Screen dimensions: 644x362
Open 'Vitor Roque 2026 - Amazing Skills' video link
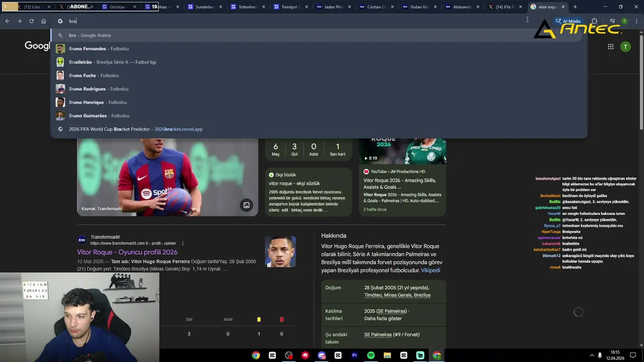click(399, 184)
